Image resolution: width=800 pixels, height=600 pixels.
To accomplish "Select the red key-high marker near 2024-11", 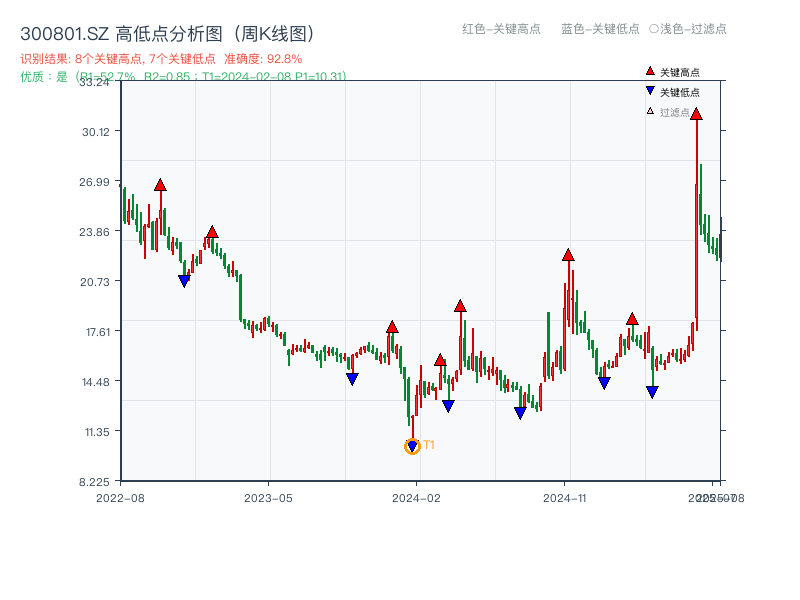I will pyautogui.click(x=567, y=255).
